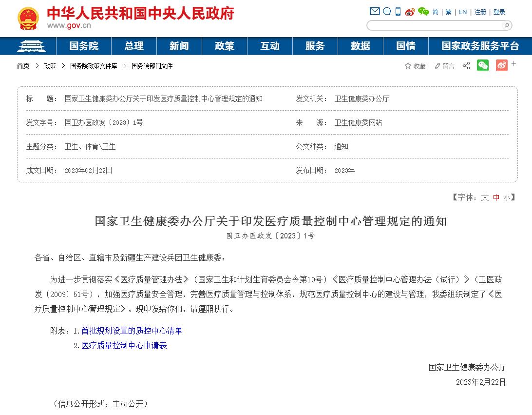This screenshot has width=532, height=415.
Task: Click the share icon near breadcrumb
Action: [x=467, y=65]
